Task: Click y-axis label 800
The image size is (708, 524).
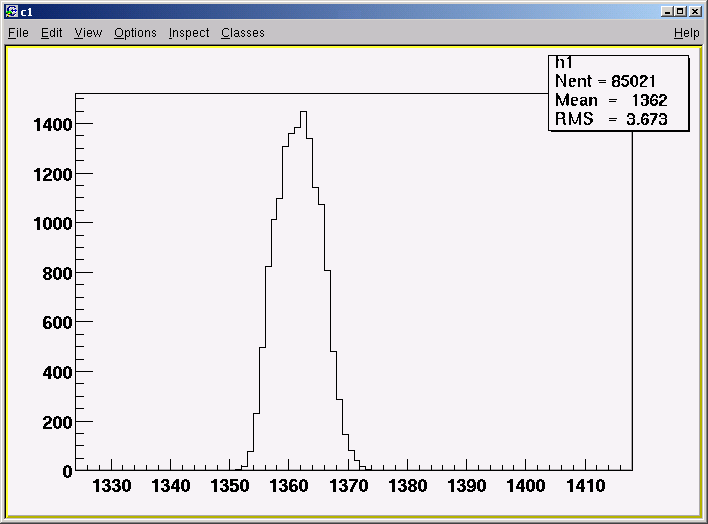Action: (x=57, y=273)
